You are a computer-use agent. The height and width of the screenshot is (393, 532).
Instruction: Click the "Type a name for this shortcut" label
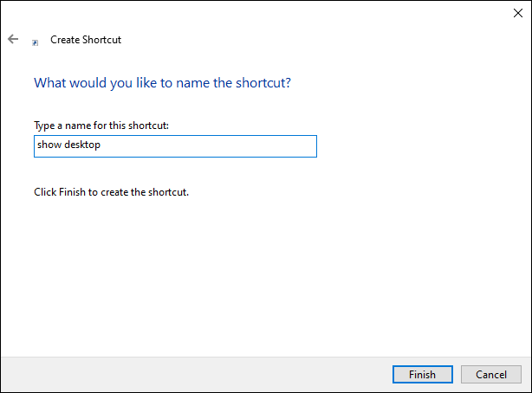[101, 126]
